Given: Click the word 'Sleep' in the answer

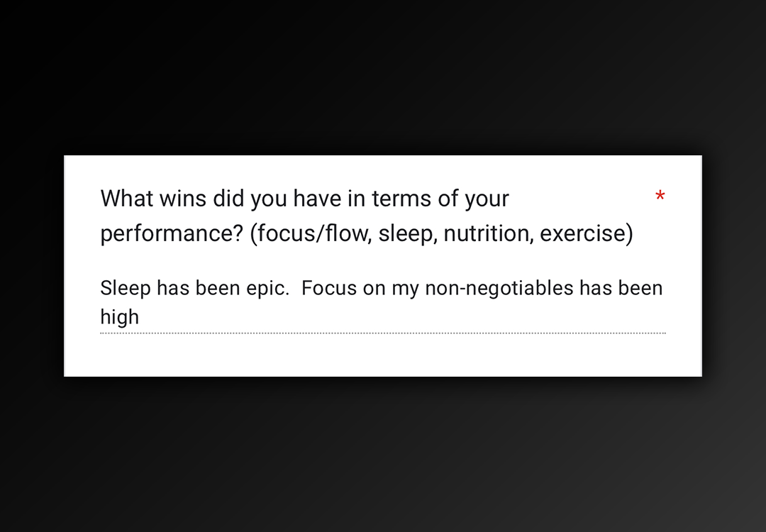Looking at the screenshot, I should [125, 288].
